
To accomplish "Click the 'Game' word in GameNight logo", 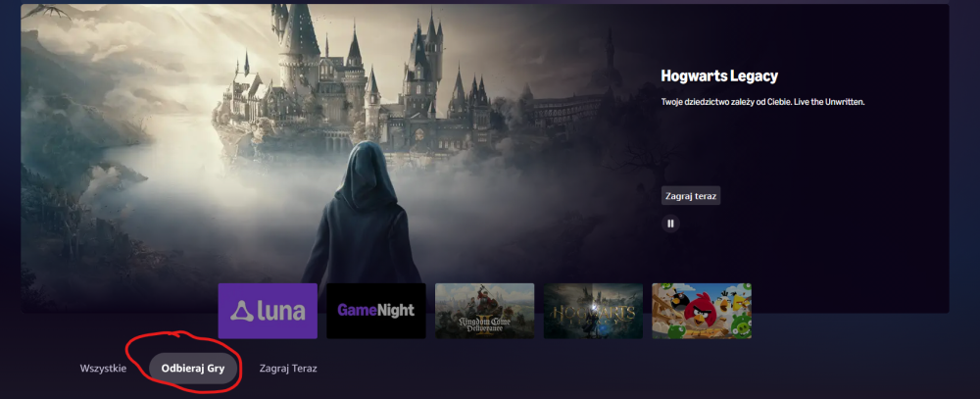I will [x=356, y=311].
